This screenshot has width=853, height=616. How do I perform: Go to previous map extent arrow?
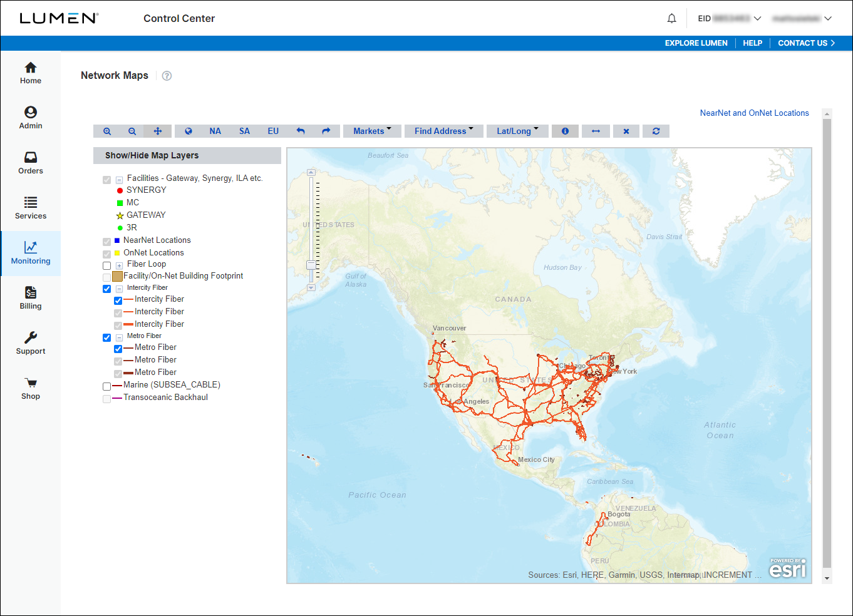click(x=301, y=131)
